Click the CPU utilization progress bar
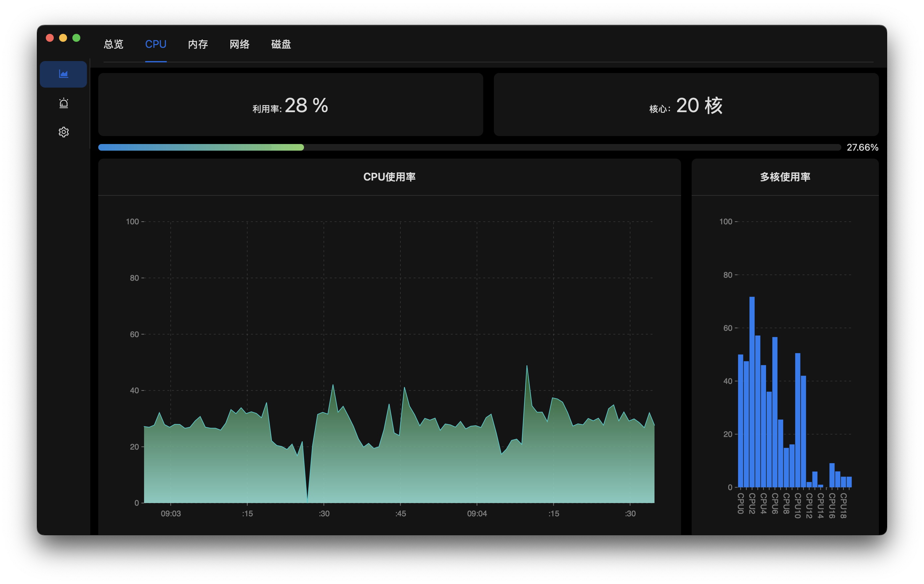Image resolution: width=924 pixels, height=584 pixels. pyautogui.click(x=469, y=147)
